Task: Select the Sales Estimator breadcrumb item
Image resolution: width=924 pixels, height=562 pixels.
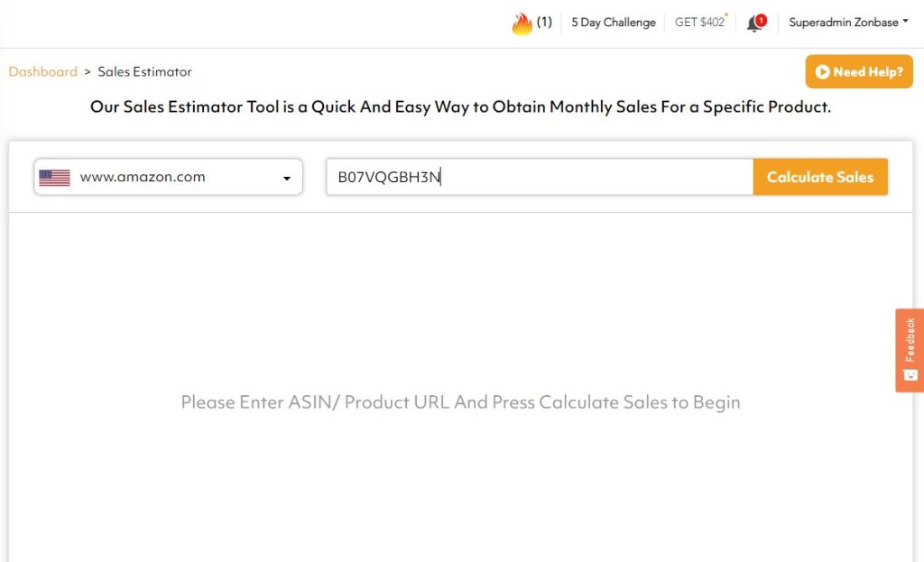Action: 144,72
